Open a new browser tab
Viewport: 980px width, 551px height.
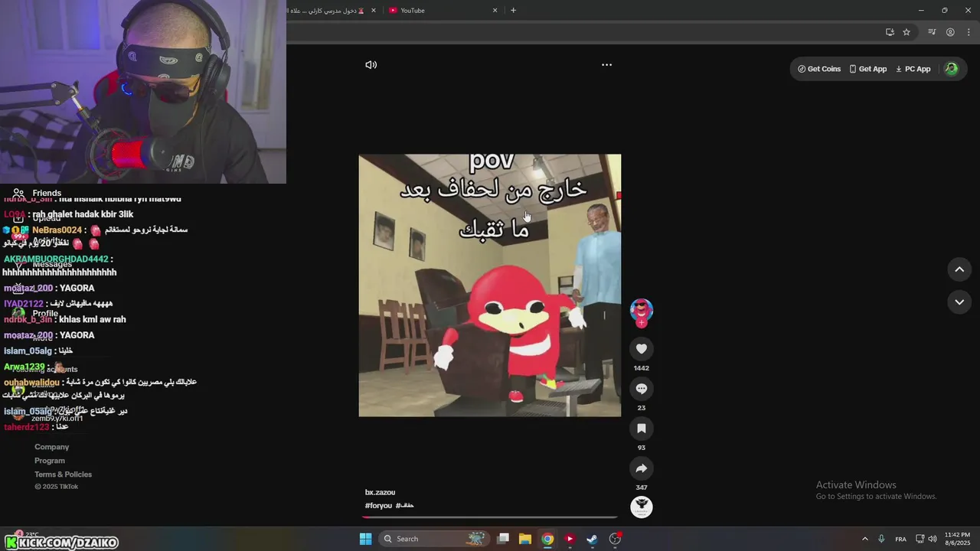tap(513, 10)
